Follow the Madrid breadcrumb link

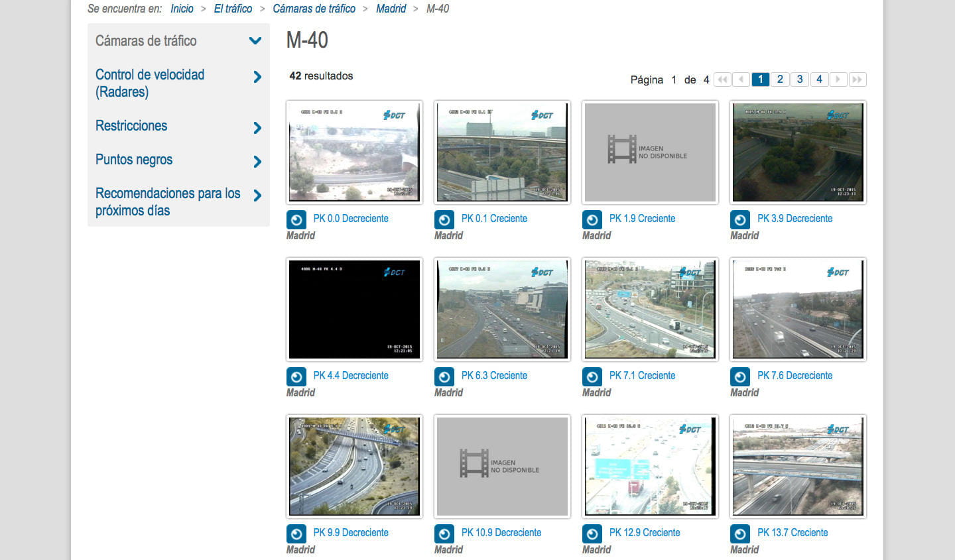pos(391,9)
